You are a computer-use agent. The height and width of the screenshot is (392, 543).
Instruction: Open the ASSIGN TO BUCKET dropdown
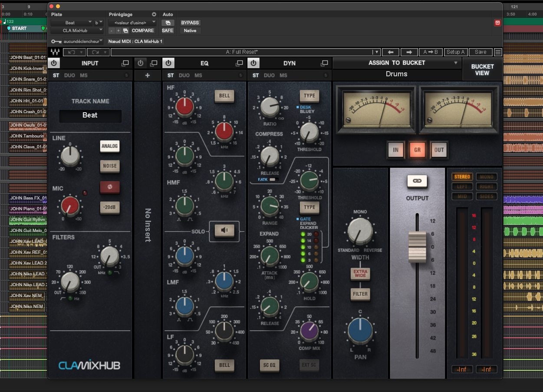pos(397,63)
